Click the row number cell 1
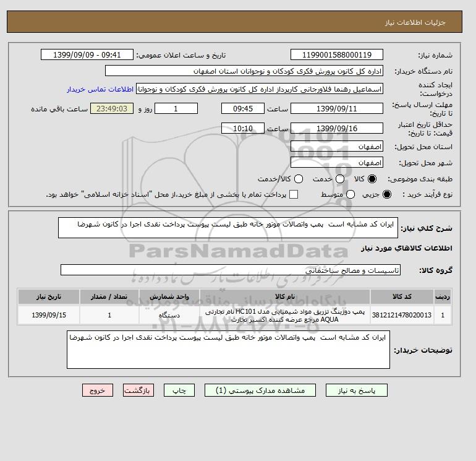The width and height of the screenshot is (476, 461). pyautogui.click(x=443, y=315)
